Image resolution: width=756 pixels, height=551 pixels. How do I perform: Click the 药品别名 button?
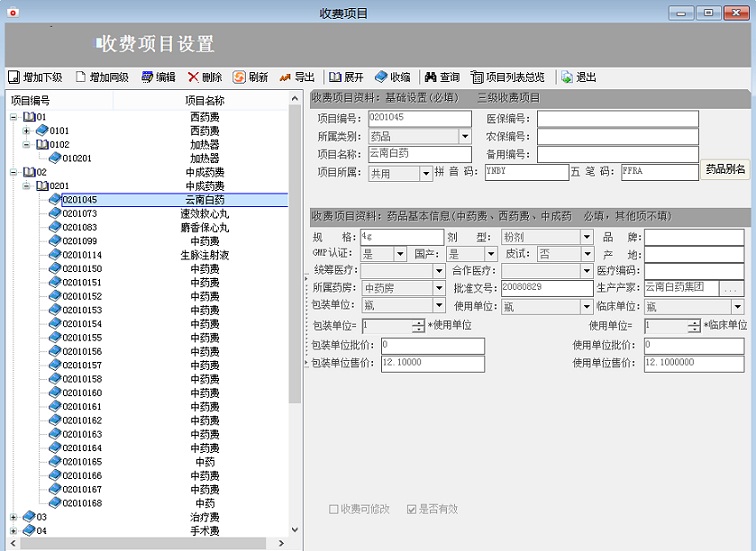[x=725, y=169]
